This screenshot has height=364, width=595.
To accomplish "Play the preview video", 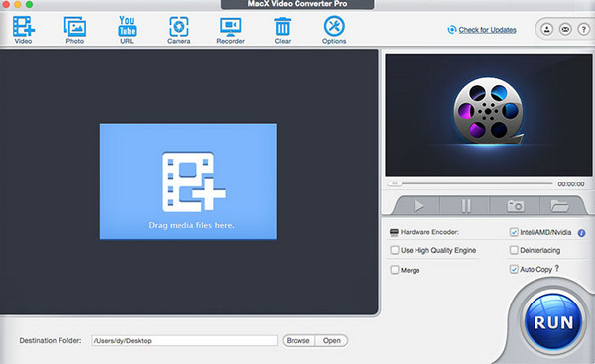I will (418, 206).
